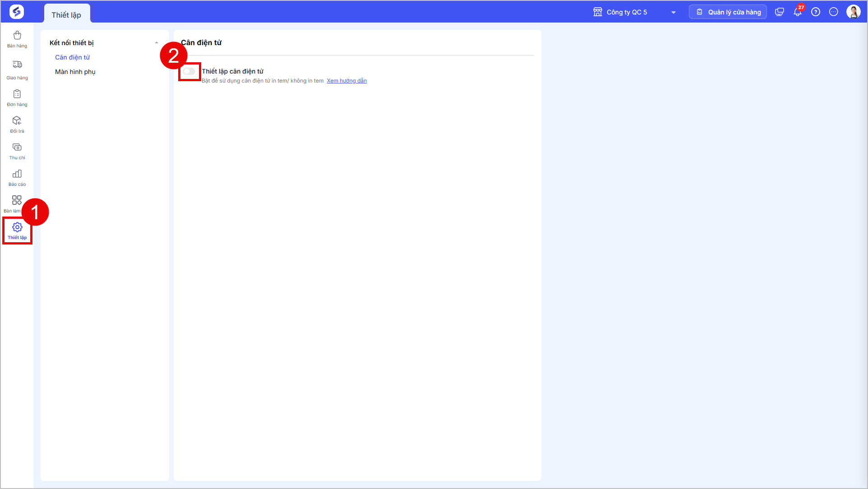Open Thu chi cash flow icon
Viewport: 868px width, 489px height.
pyautogui.click(x=17, y=151)
